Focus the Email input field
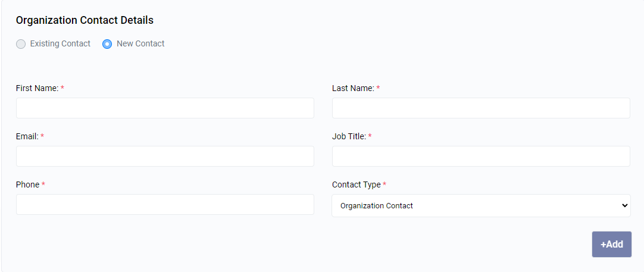This screenshot has height=272, width=644. (x=165, y=157)
